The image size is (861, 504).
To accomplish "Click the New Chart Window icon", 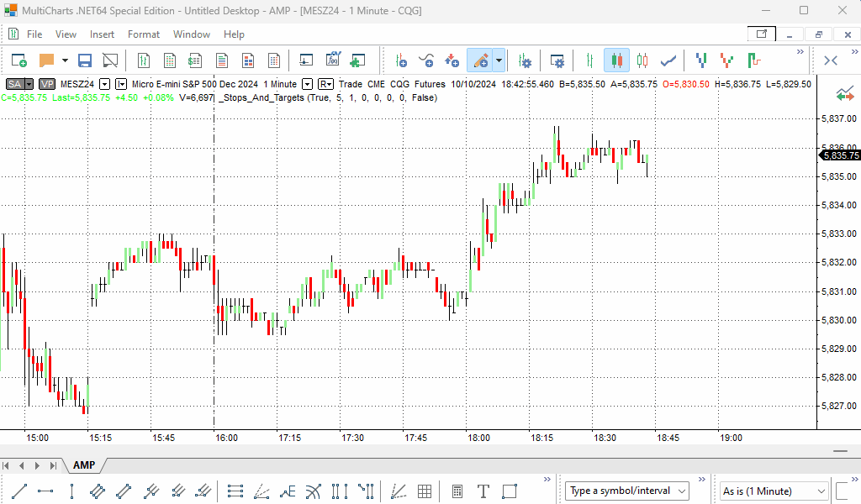I will click(18, 60).
